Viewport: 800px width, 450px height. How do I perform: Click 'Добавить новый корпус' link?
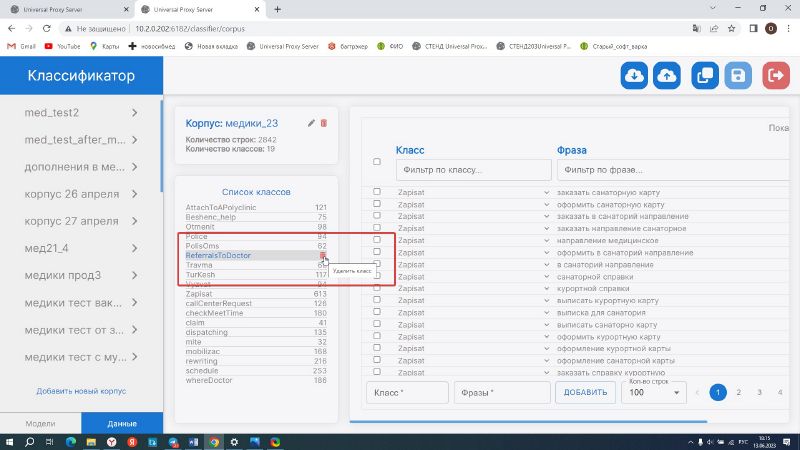point(79,391)
